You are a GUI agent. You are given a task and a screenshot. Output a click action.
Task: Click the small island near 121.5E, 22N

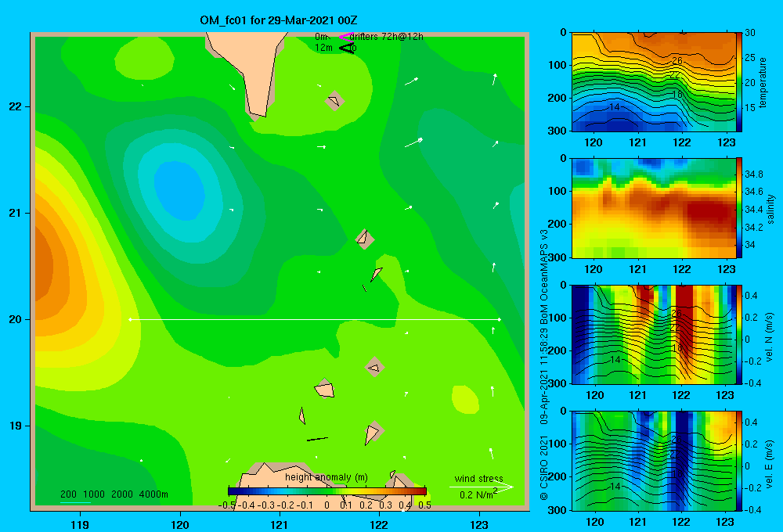pos(334,101)
